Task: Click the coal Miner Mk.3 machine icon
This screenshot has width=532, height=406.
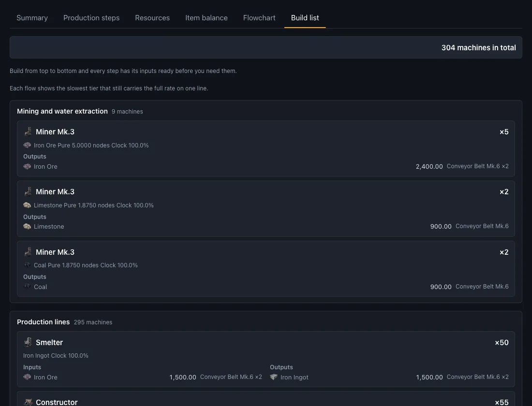Action: tap(28, 252)
